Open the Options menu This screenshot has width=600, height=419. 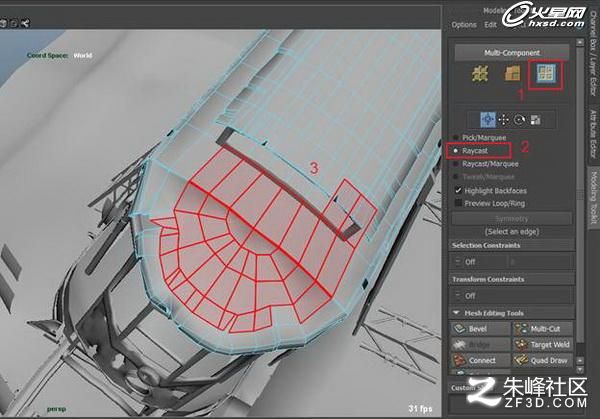pos(464,25)
